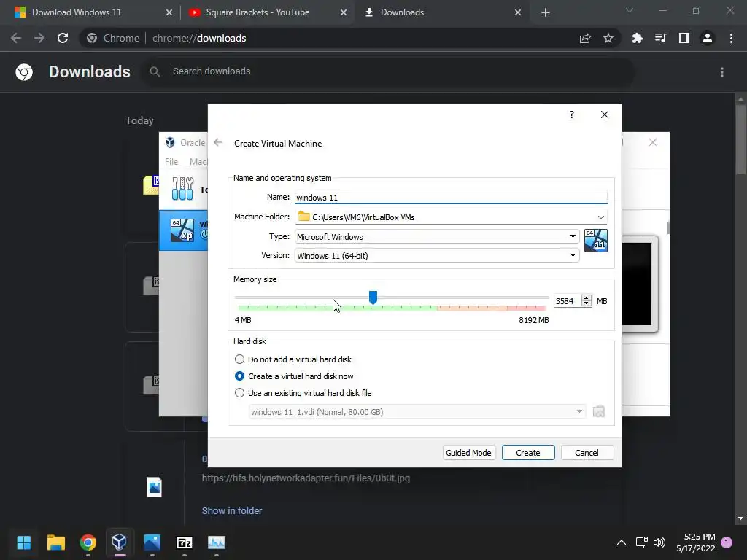Open the holynetworkadapter 0b0t.jpg download URL
Viewport: 747px width, 560px height.
click(306, 478)
